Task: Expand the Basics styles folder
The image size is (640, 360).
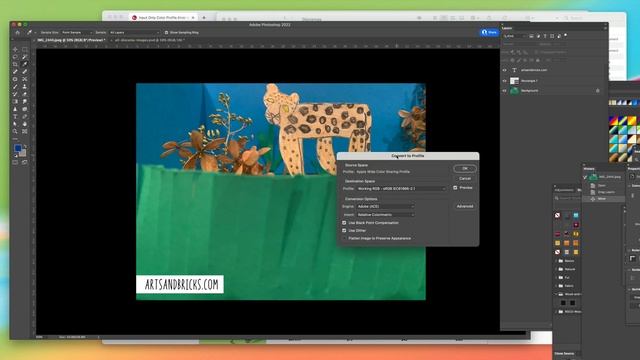Action: click(x=556, y=260)
